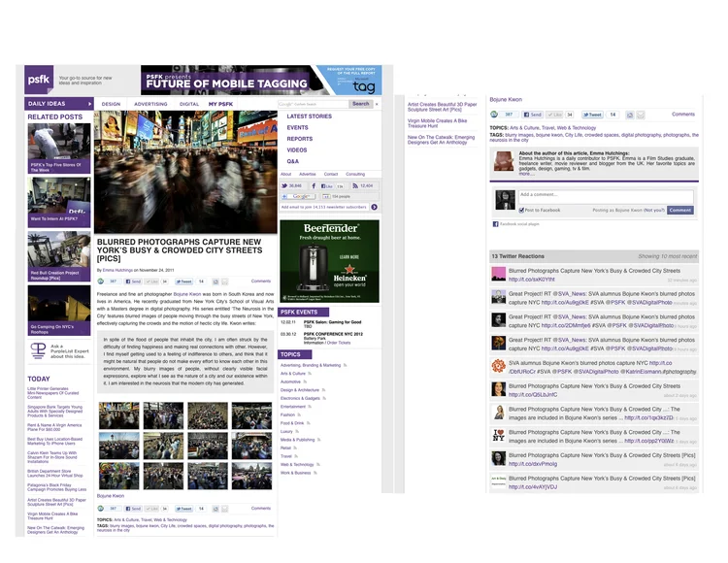This screenshot has height=563, width=728.
Task: Click the Google plus button in sidebar
Action: coord(297,196)
